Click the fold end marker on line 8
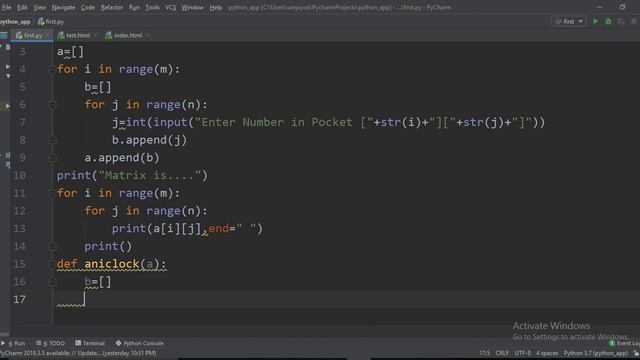 pos(52,140)
